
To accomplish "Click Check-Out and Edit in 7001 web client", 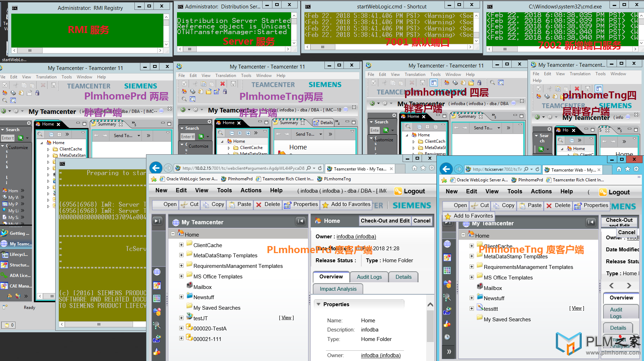I will (385, 221).
